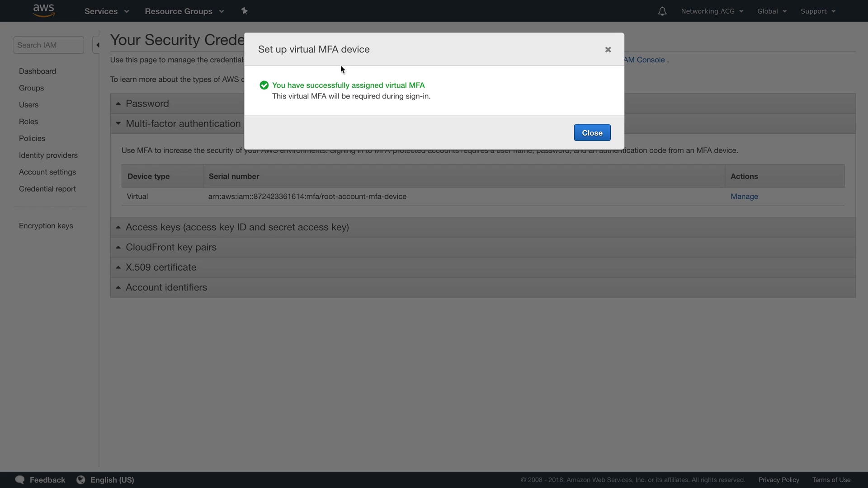Viewport: 868px width, 488px height.
Task: Open Users in the IAM sidebar
Action: pyautogui.click(x=28, y=105)
